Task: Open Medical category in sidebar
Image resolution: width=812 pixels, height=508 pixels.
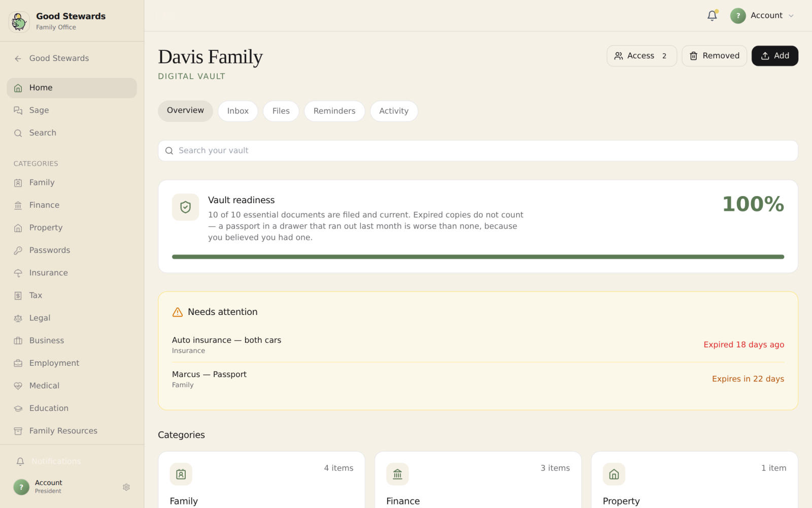Action: click(72, 386)
